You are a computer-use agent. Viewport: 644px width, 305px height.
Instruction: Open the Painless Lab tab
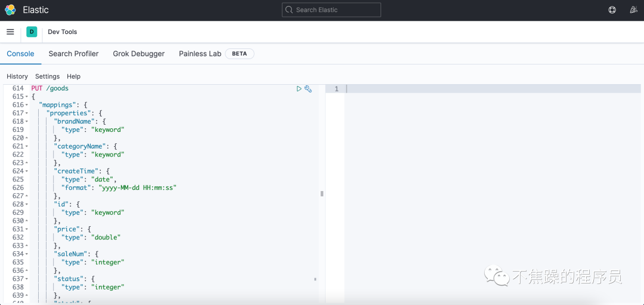tap(200, 54)
